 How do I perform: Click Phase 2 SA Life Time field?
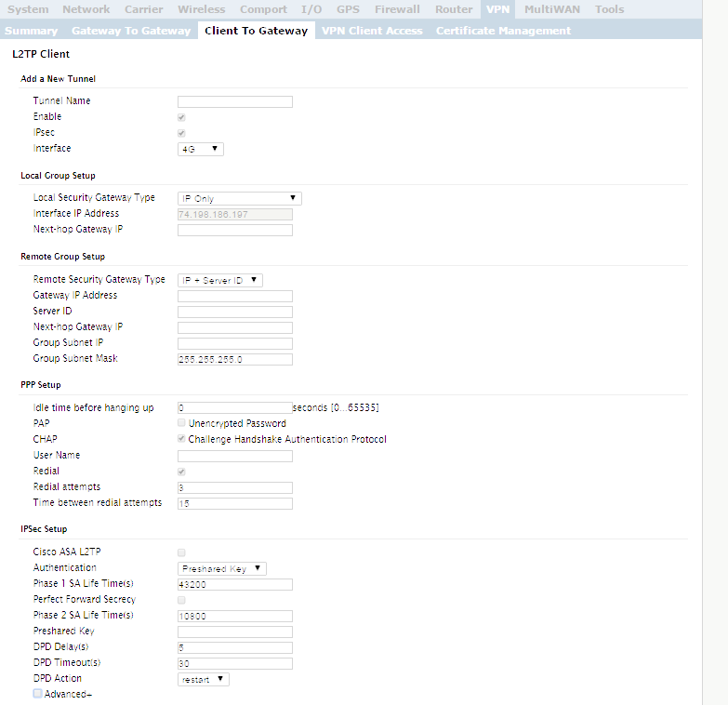click(235, 616)
